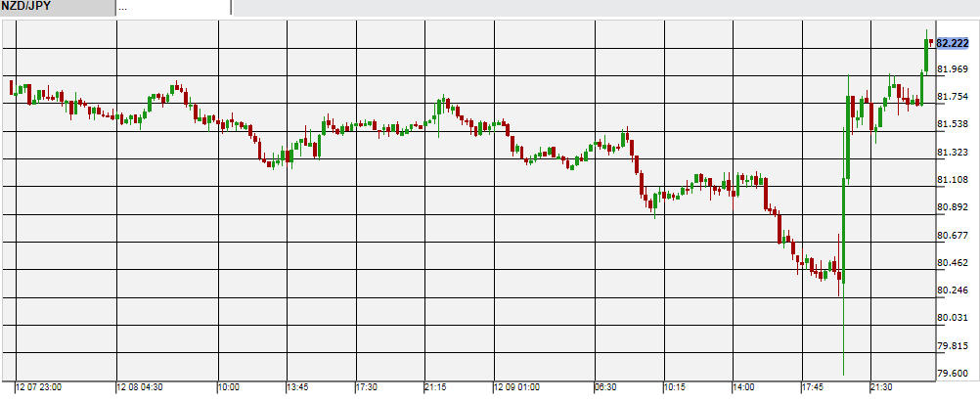This screenshot has width=980, height=402.
Task: Click the 21:30 time axis label
Action: [884, 387]
